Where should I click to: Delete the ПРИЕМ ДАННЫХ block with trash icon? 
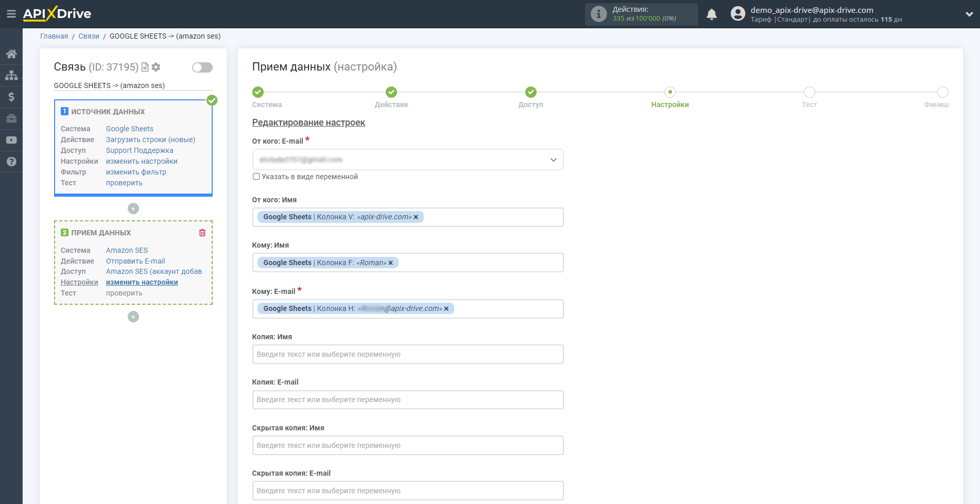click(202, 233)
